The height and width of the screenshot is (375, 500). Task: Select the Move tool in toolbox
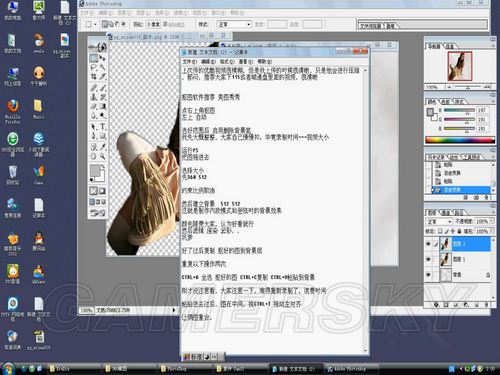[102, 59]
